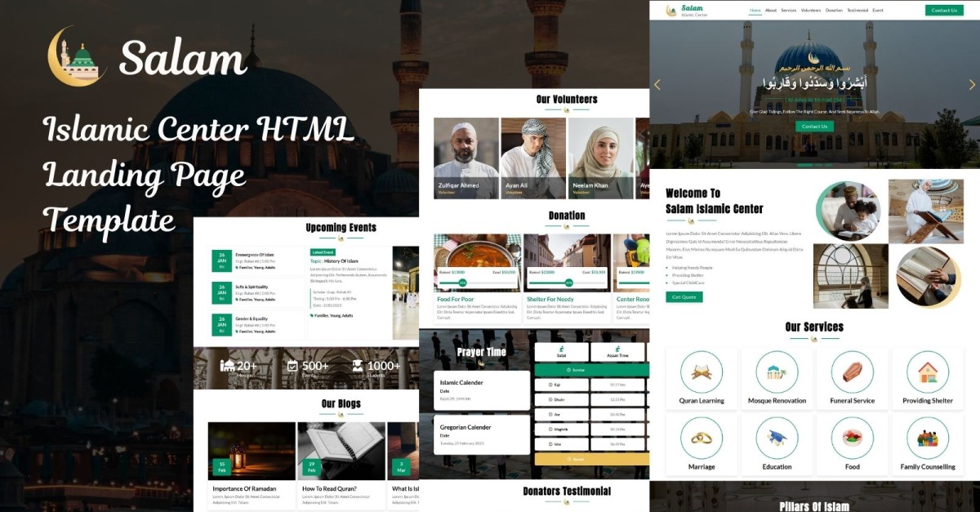Click the student icon beside 1000+
This screenshot has height=512, width=980.
358,366
